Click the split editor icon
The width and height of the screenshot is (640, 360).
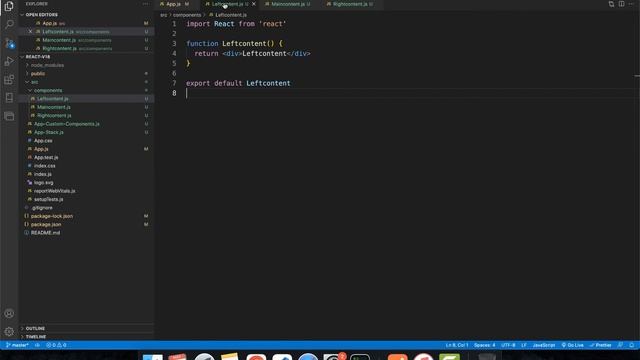[621, 4]
